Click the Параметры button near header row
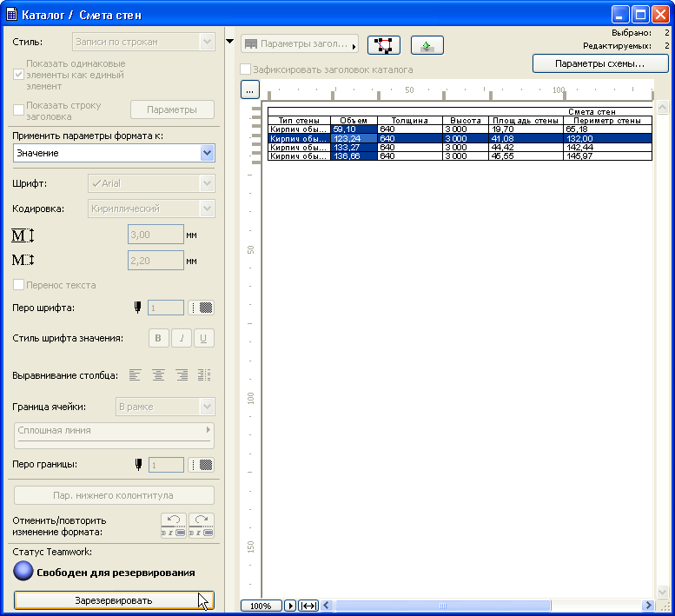675x616 pixels. pos(172,109)
